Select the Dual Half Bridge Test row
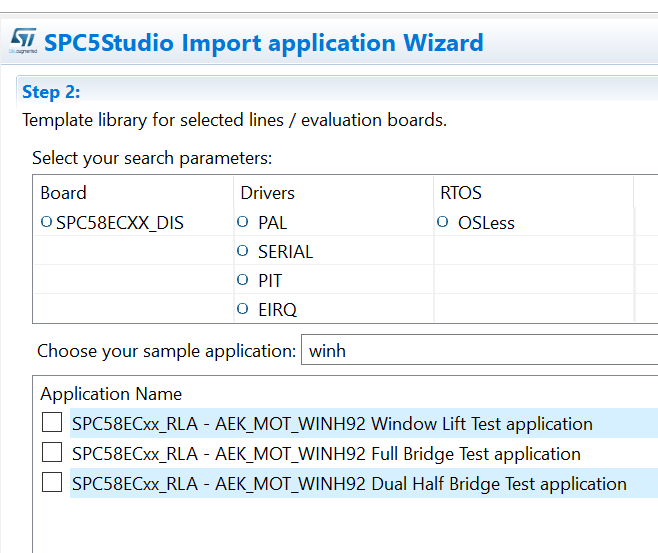Viewport: 658px width, 553px height. click(349, 484)
